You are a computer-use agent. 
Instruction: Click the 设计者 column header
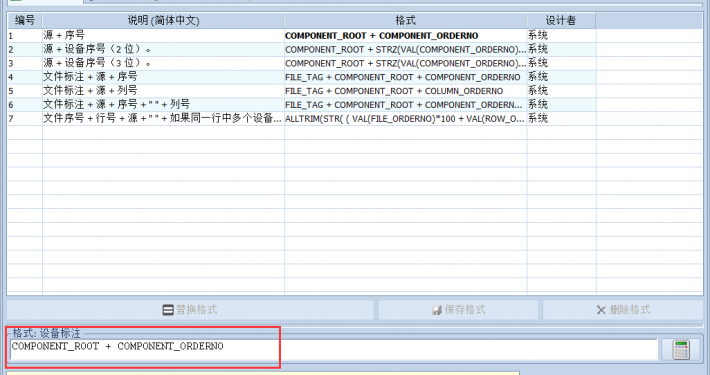tap(561, 20)
